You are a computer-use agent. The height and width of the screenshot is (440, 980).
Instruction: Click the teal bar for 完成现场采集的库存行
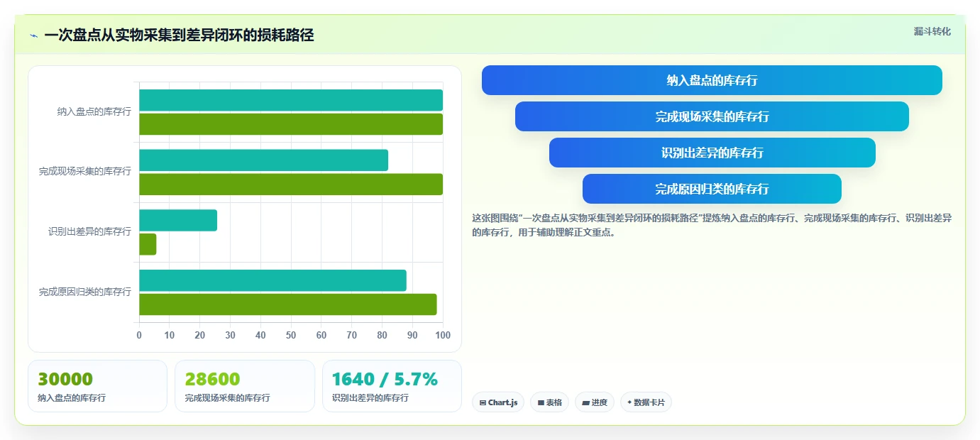coord(263,160)
